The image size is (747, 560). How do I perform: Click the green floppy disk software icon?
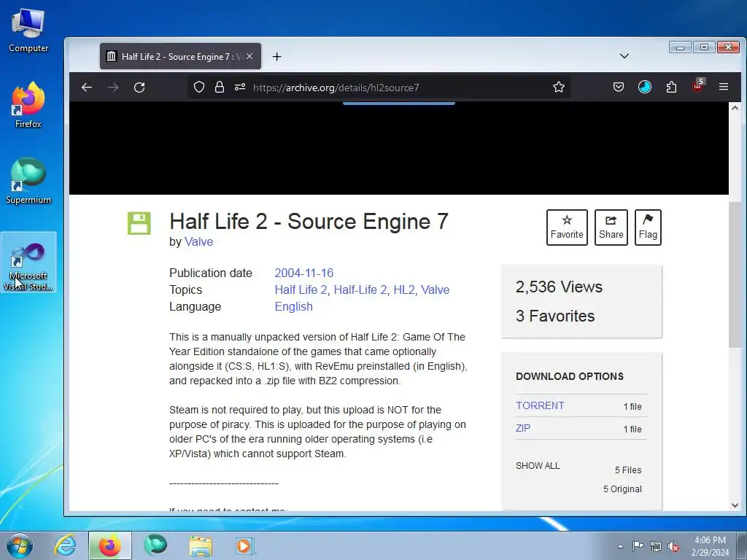[x=139, y=223]
